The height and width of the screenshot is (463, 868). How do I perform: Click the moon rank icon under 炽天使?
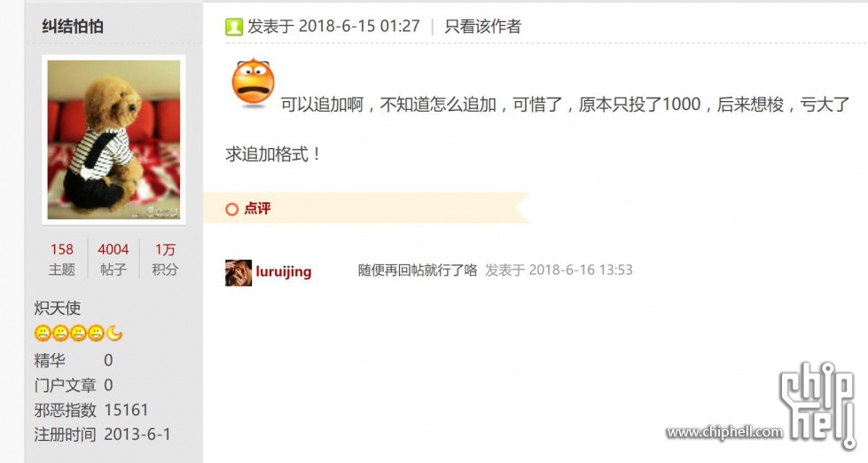114,334
